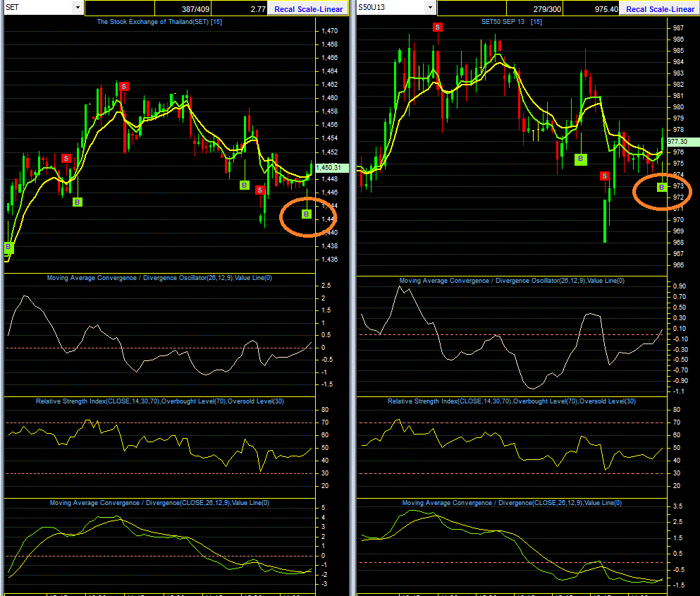The width and height of the screenshot is (700, 596).
Task: Click S sell marker at SET chart peak
Action: point(124,86)
